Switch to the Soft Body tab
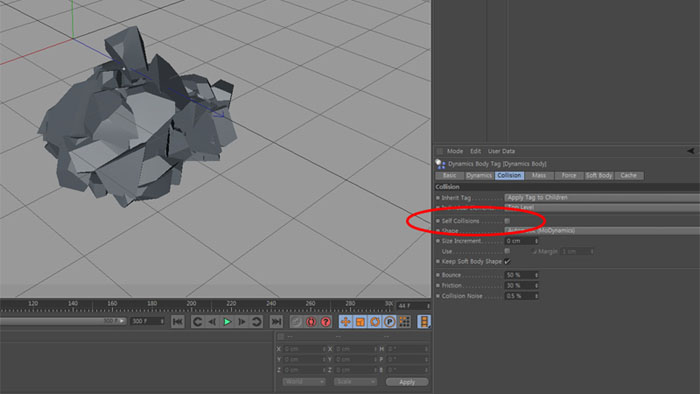Image resolution: width=700 pixels, height=394 pixels. coord(599,175)
